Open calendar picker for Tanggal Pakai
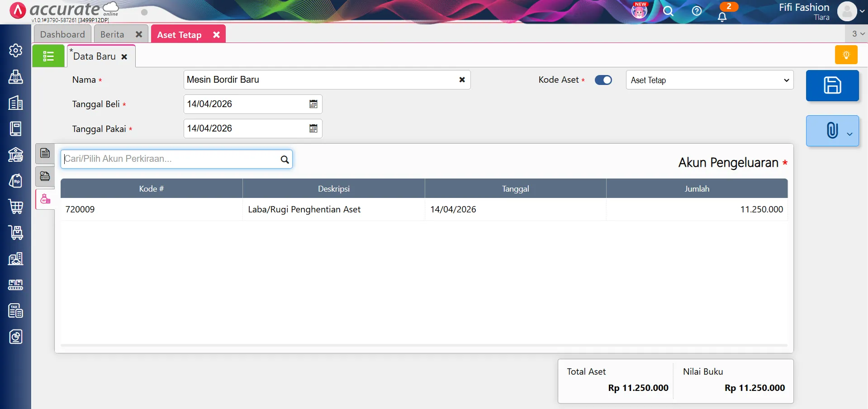 click(313, 128)
